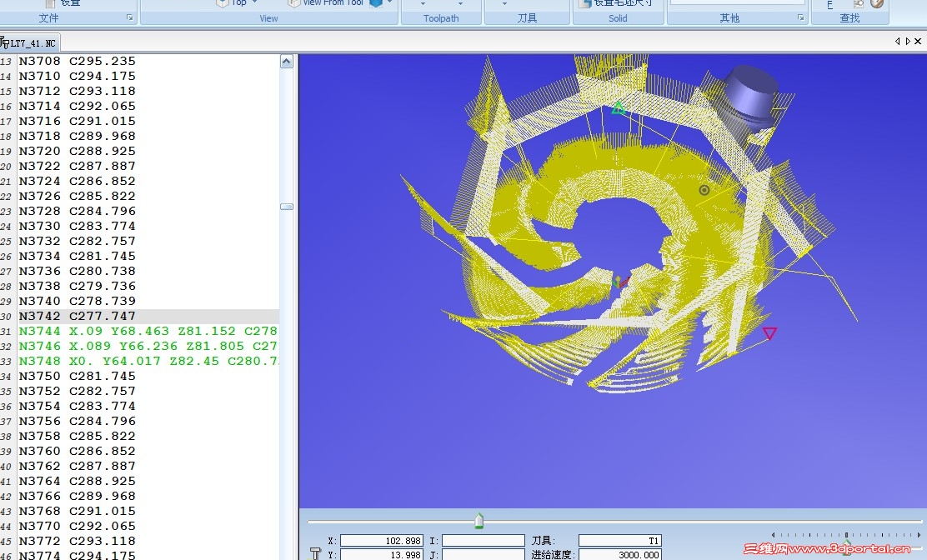Select line N3716 C291.015
The height and width of the screenshot is (560, 927).
(77, 121)
